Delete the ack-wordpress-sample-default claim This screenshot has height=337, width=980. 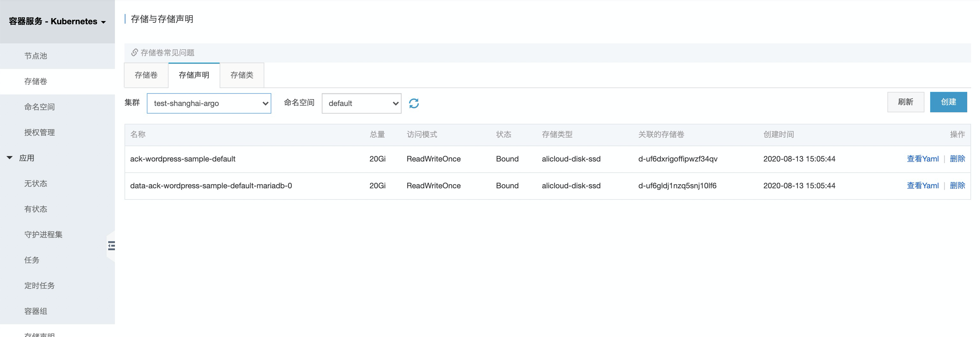957,159
